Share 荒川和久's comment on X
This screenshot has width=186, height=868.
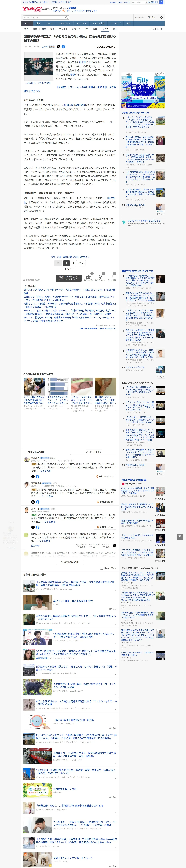[x=33, y=476]
